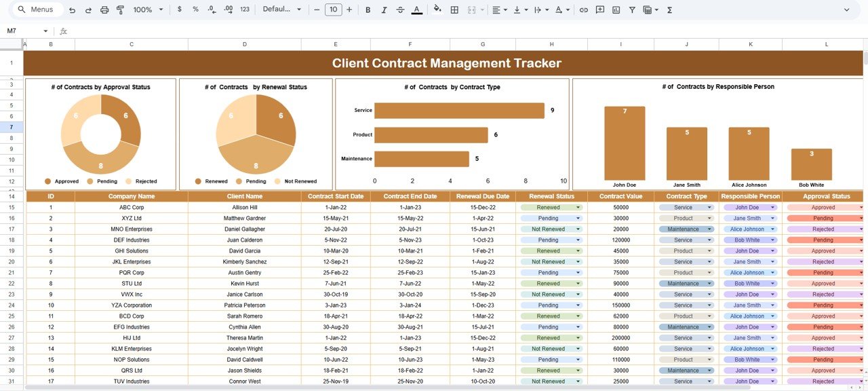
Task: Click the Print icon
Action: [x=104, y=10]
